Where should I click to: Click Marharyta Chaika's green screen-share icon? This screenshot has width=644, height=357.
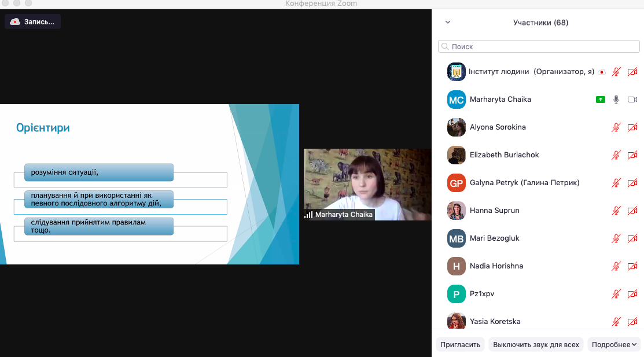[x=601, y=100]
